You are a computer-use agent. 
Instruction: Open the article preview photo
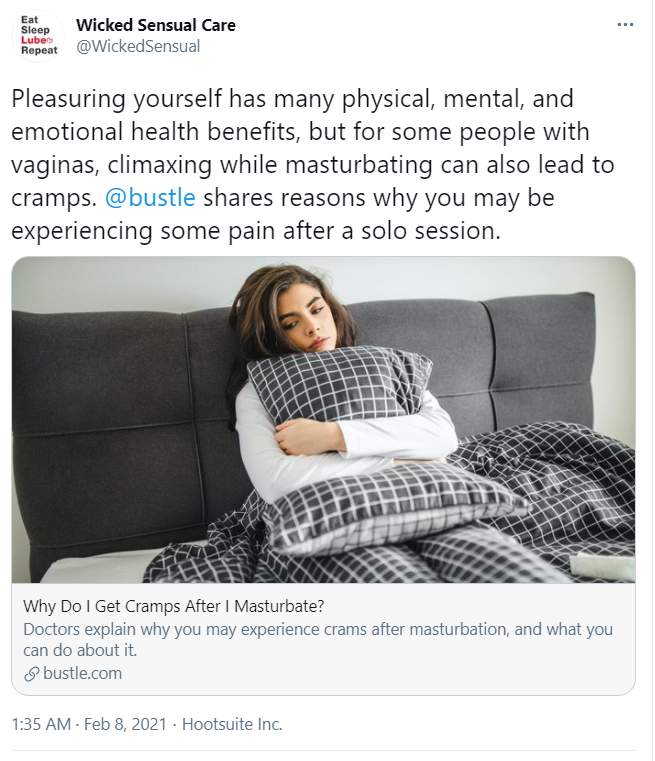coord(323,420)
